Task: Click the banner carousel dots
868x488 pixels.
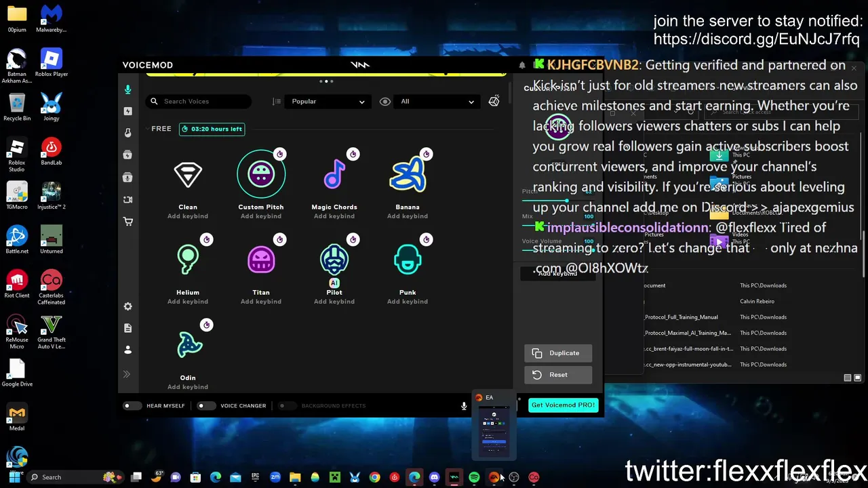Action: [x=326, y=81]
